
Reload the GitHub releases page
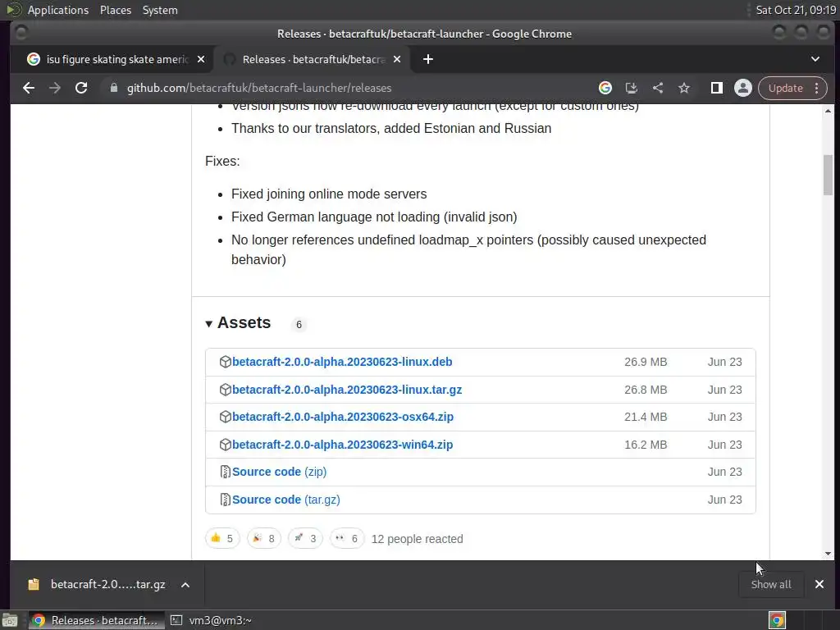coord(81,88)
